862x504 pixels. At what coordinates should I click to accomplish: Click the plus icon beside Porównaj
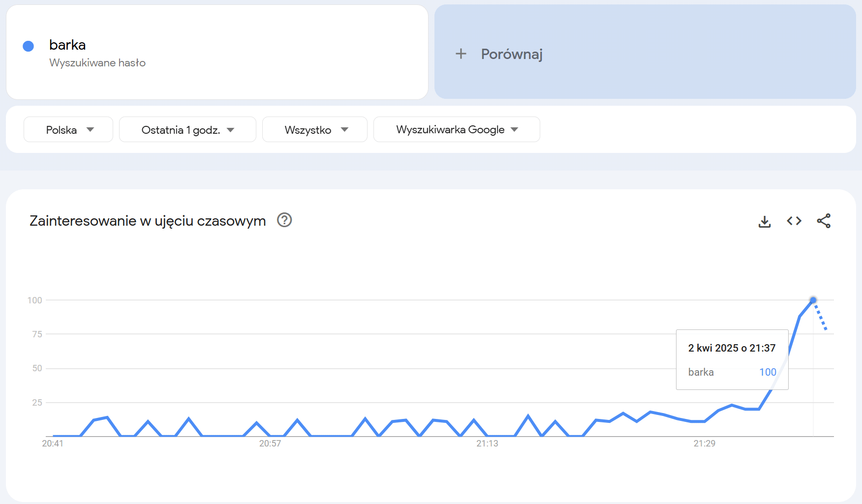pos(461,54)
